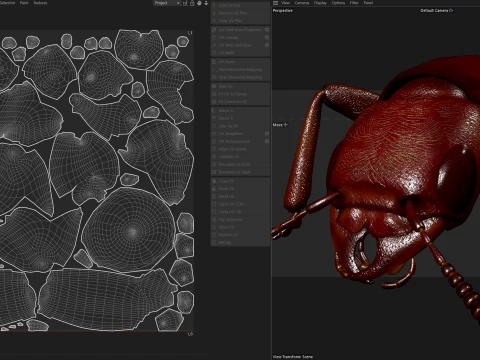Open the viewport hamburger menu icon
The image size is (480, 360).
(x=275, y=3)
